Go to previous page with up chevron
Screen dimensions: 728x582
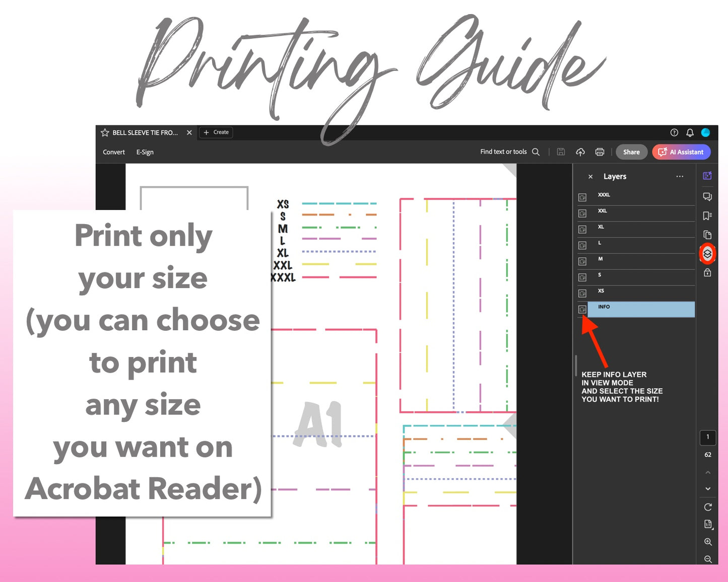tap(708, 472)
